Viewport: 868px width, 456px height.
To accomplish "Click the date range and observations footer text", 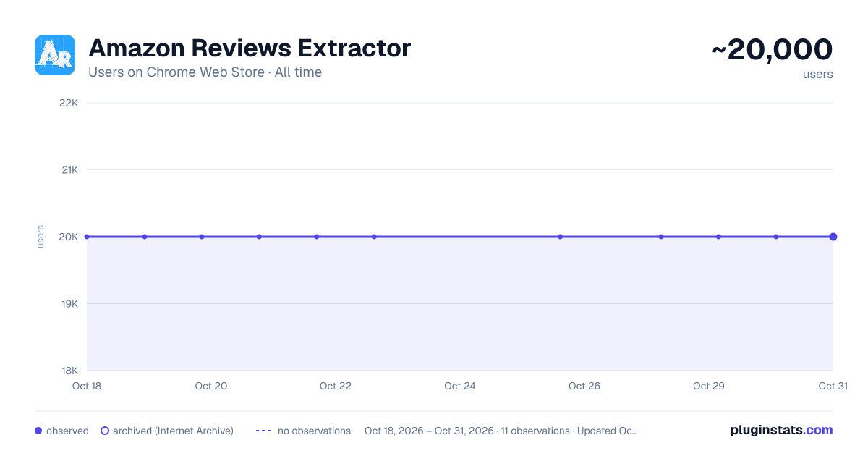I will tap(501, 431).
